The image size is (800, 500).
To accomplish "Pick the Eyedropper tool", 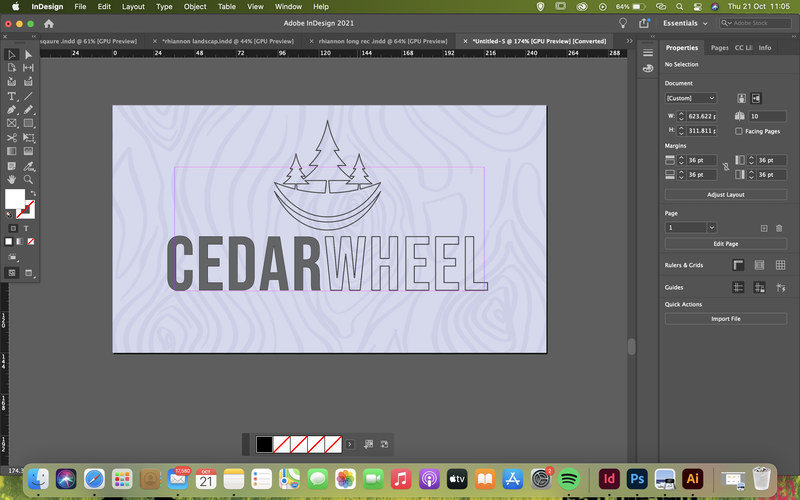I will tap(29, 166).
